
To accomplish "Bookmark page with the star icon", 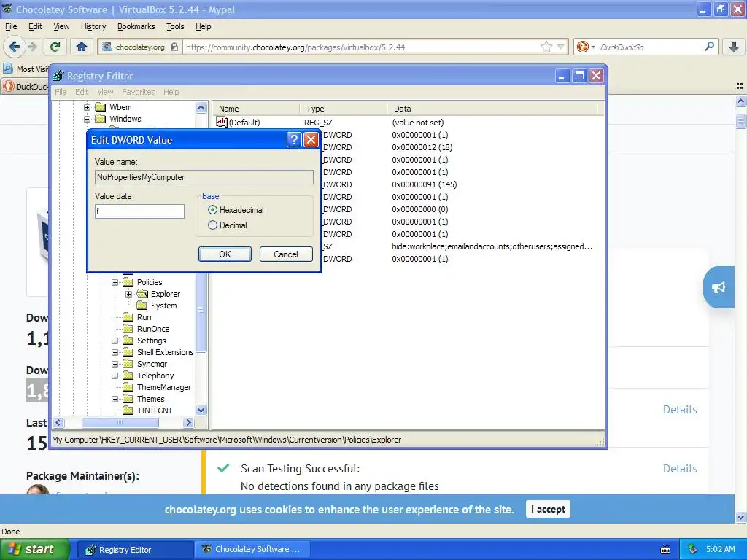I will coord(546,47).
